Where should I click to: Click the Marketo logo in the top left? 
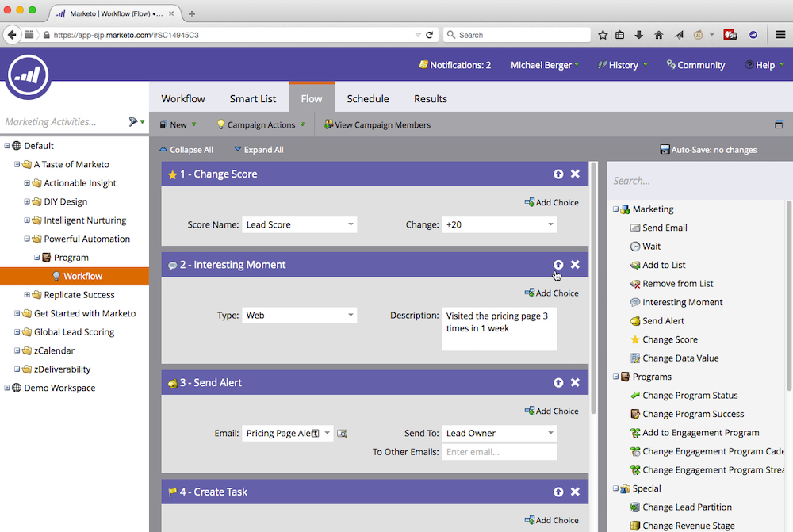[x=29, y=76]
